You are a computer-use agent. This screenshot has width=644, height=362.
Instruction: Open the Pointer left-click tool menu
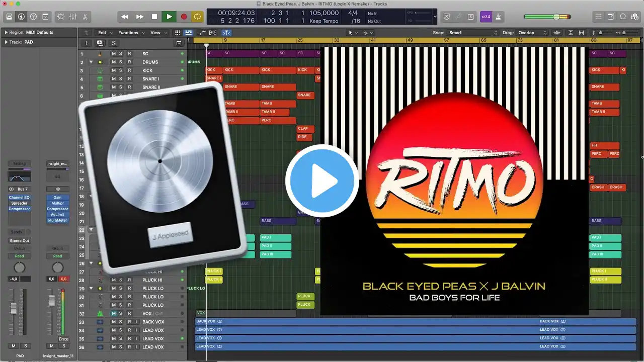pyautogui.click(x=353, y=33)
